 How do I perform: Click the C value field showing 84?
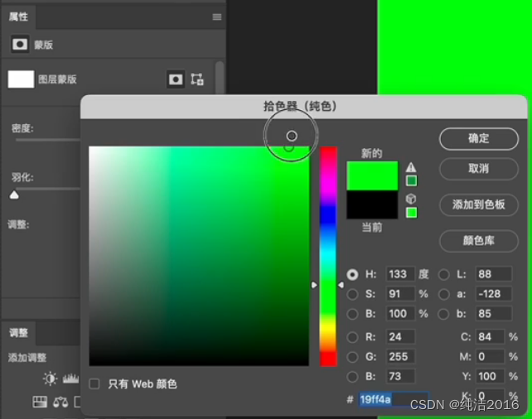(490, 337)
